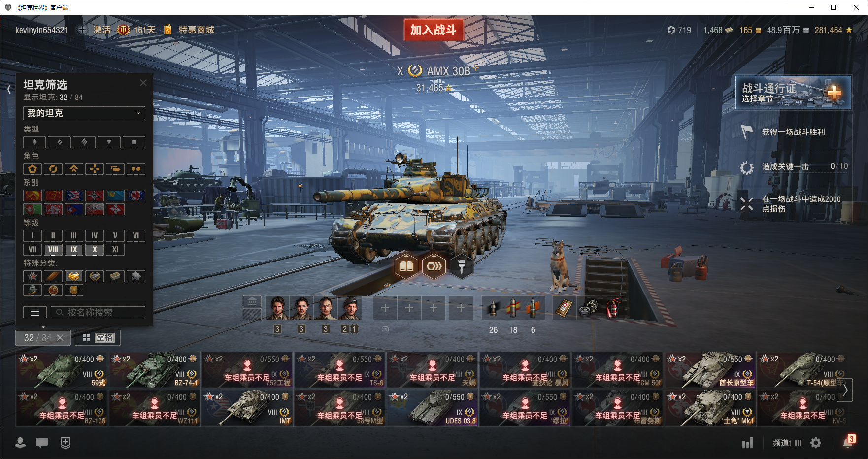Open the 激活 menu item
Viewport: 868px width, 459px height.
point(102,30)
